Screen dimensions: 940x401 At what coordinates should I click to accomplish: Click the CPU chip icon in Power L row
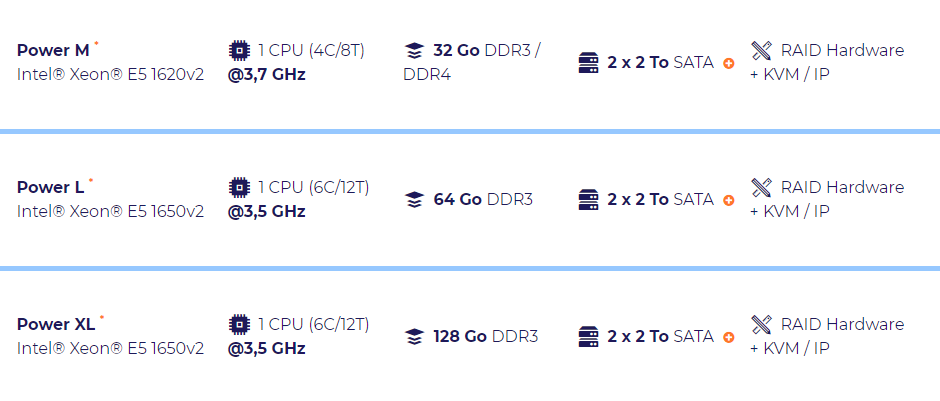[x=239, y=187]
